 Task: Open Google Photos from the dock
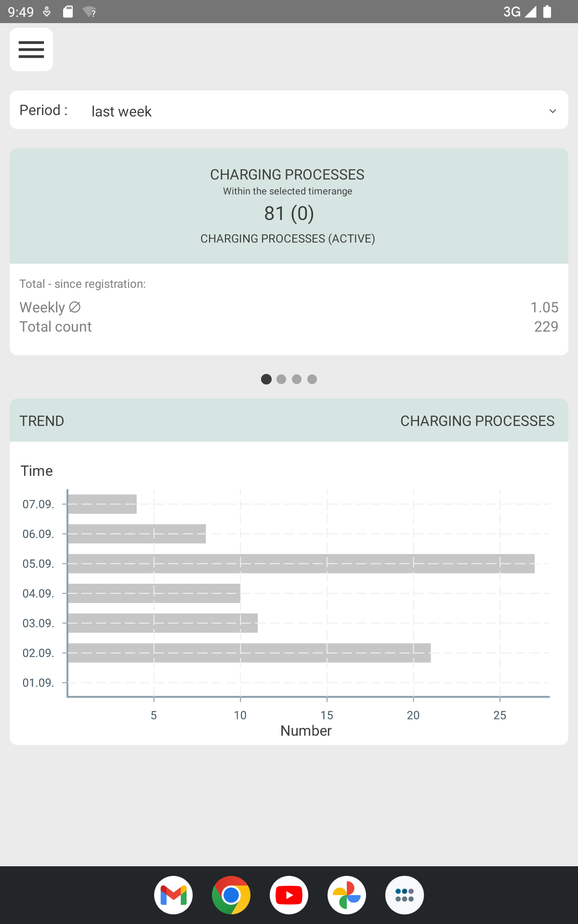point(347,895)
